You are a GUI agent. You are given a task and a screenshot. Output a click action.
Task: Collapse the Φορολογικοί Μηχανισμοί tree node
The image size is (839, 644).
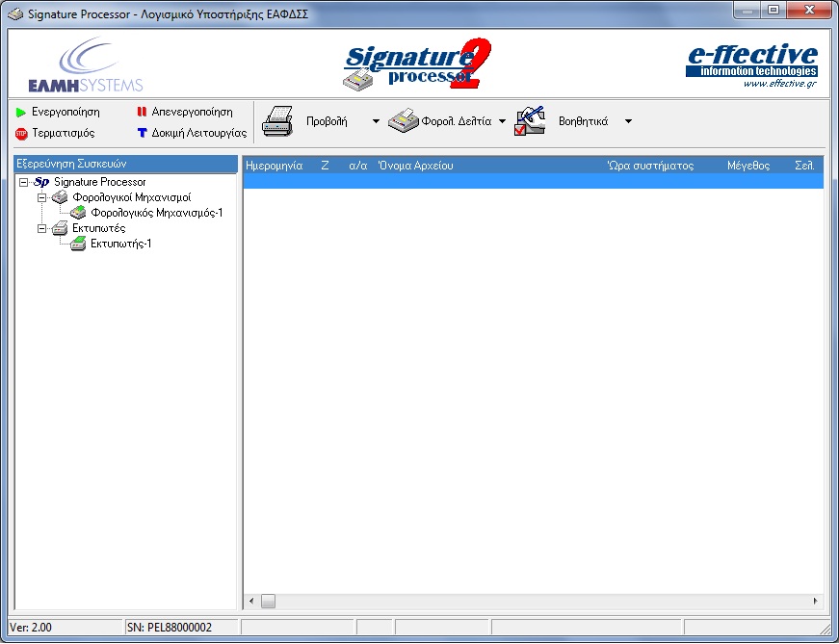click(42, 197)
